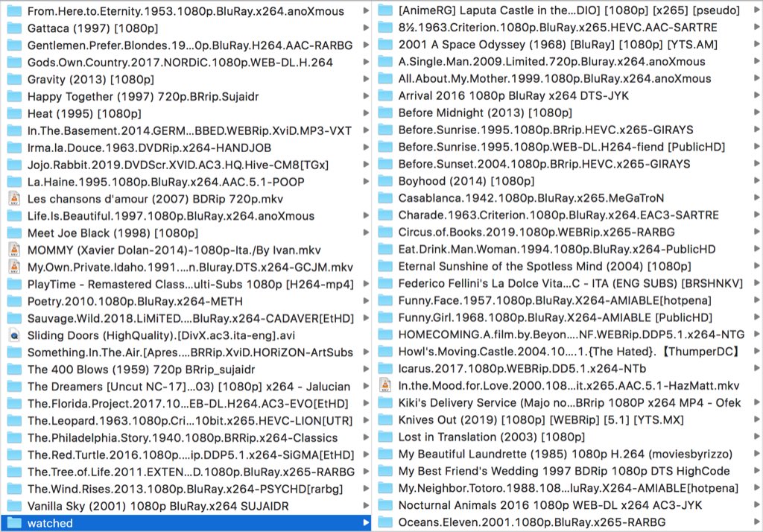Image resolution: width=763 pixels, height=532 pixels.
Task: Expand the watched folder disclosure arrow
Action: (x=366, y=523)
